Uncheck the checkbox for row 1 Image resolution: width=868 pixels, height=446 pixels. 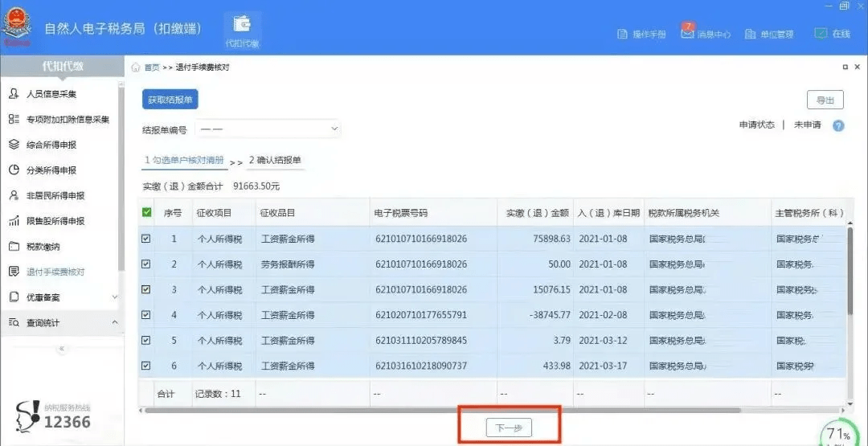(x=146, y=239)
